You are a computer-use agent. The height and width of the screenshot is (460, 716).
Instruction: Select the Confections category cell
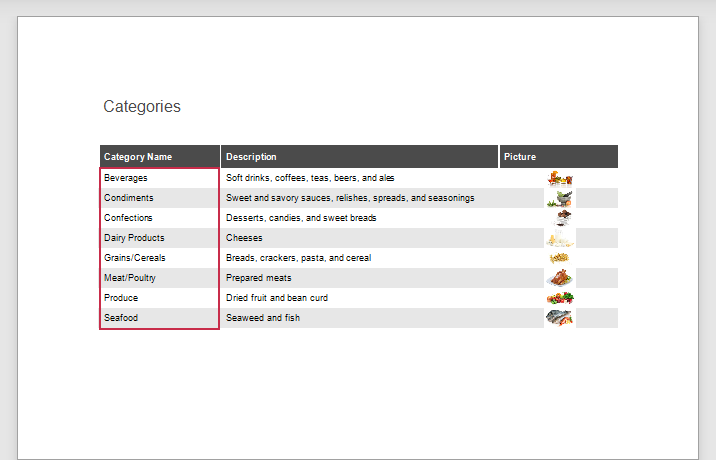click(x=159, y=218)
